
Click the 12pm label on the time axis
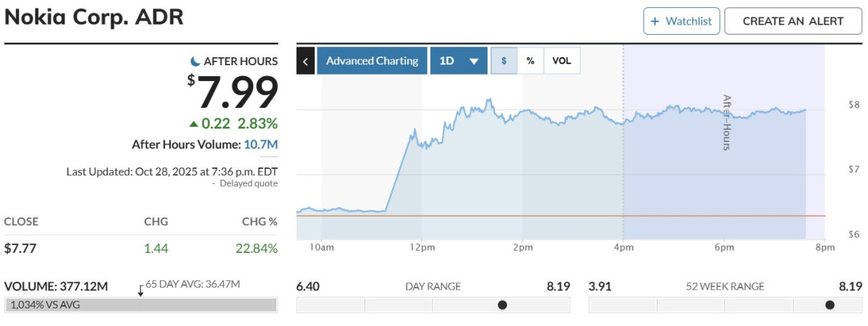tap(422, 247)
